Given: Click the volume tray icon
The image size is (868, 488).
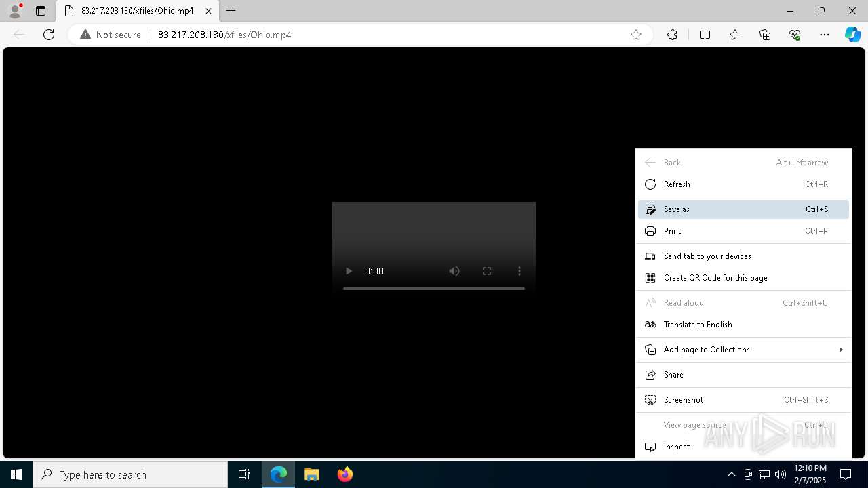Looking at the screenshot, I should click(781, 474).
